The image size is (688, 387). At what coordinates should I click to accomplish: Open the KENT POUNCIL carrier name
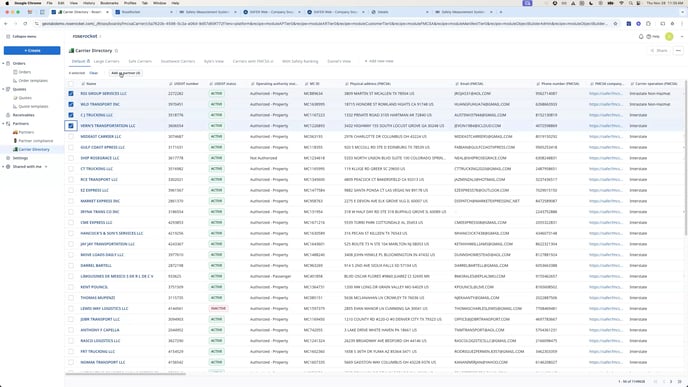tap(94, 287)
